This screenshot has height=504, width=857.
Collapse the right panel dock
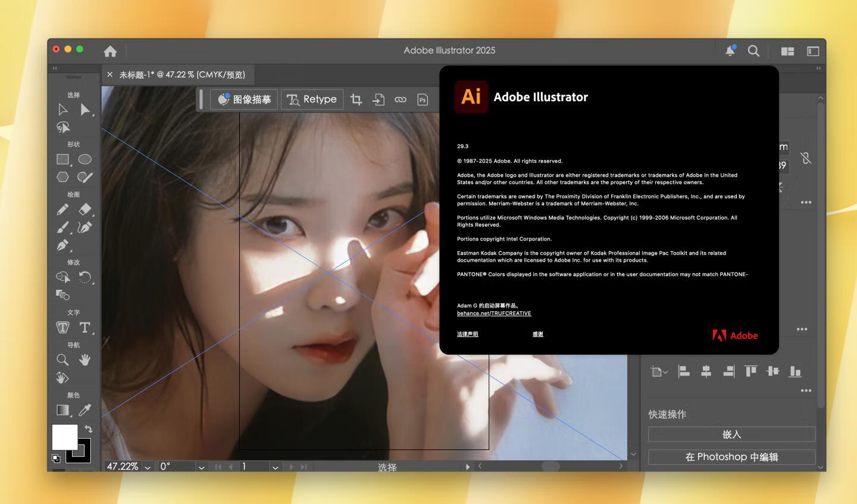(x=818, y=68)
